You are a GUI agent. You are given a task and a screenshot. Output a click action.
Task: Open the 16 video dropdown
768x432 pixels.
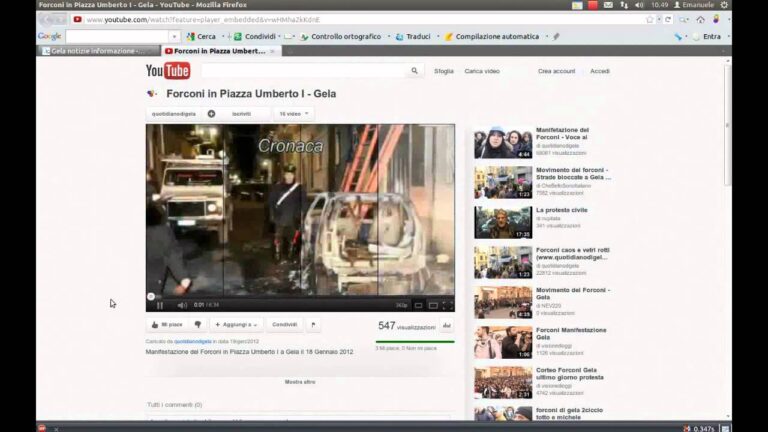[293, 114]
